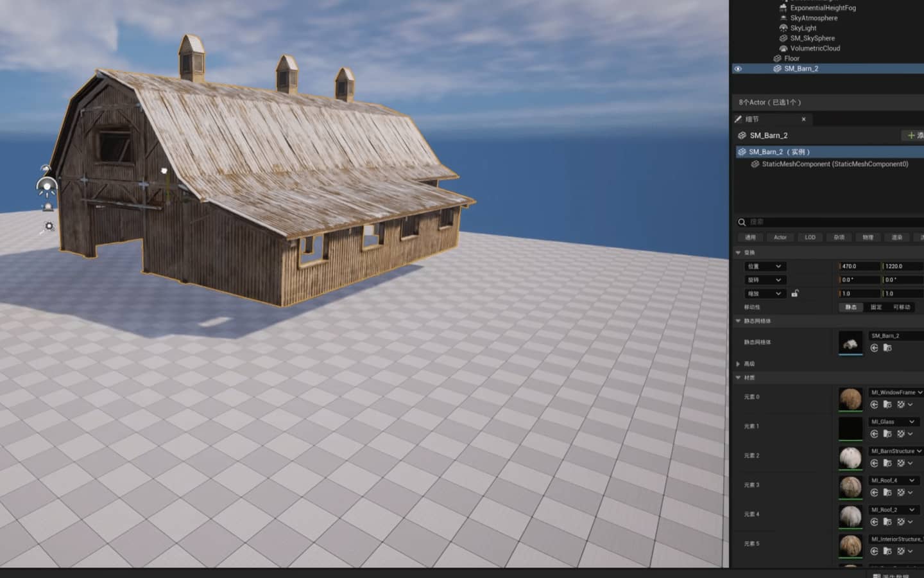Use selected asset for MI_Roof_2 slot
The width and height of the screenshot is (924, 578).
(x=874, y=521)
